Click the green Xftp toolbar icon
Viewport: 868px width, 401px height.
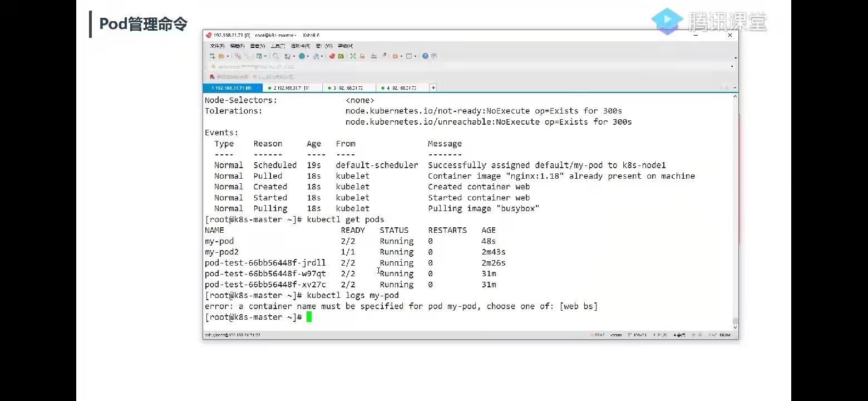(x=341, y=56)
